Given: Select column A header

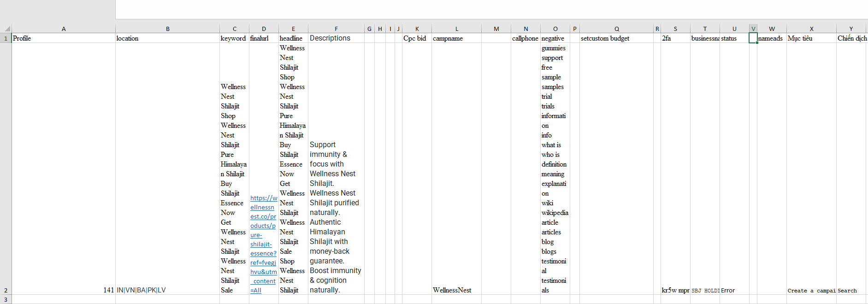Looking at the screenshot, I should [64, 29].
